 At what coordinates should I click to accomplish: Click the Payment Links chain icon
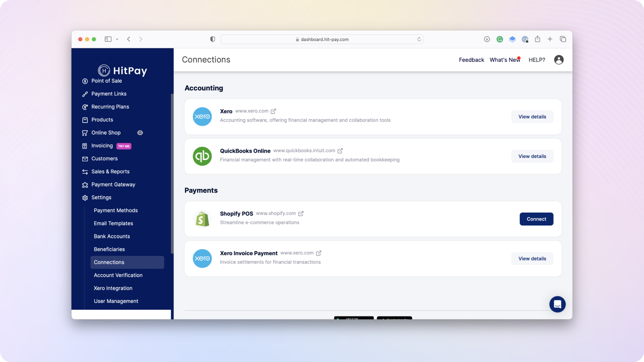click(85, 94)
